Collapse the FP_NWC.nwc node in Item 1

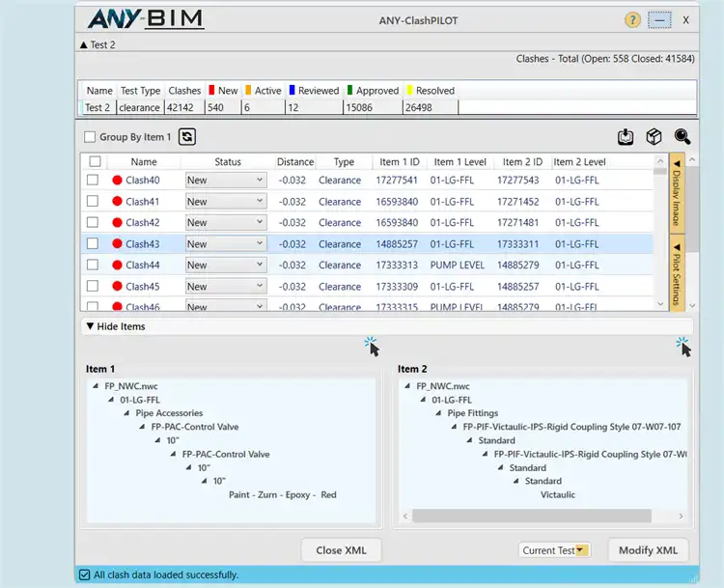pos(96,385)
